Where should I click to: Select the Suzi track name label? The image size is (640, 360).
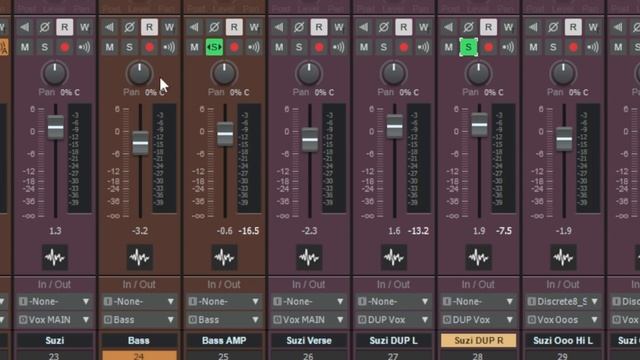coord(55,340)
